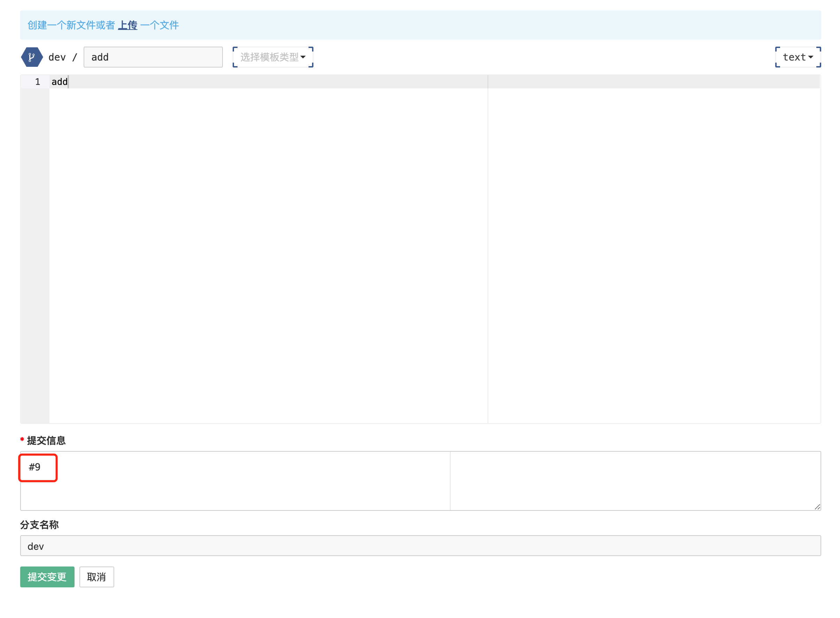Click inside the highlighted #9 commit field
The height and width of the screenshot is (618, 840).
37,467
